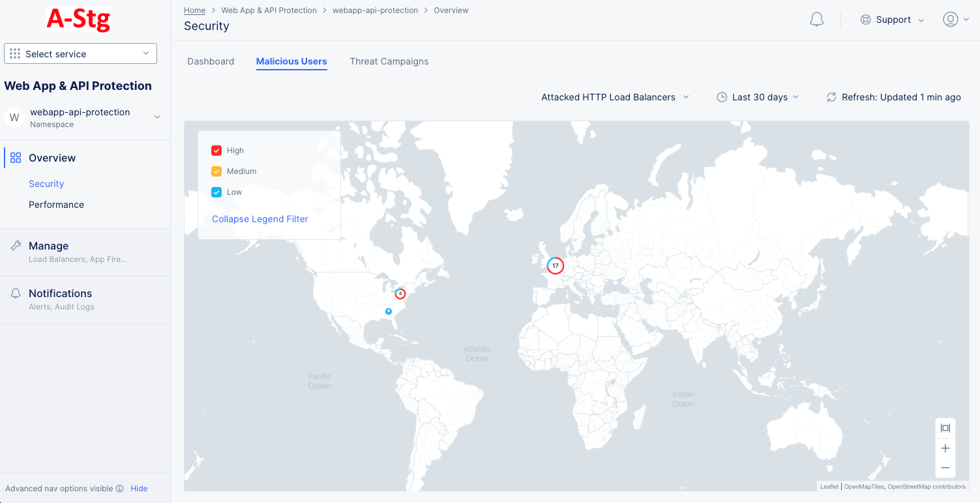This screenshot has height=503, width=980.
Task: Click the map fit-bounds icon
Action: 945,428
